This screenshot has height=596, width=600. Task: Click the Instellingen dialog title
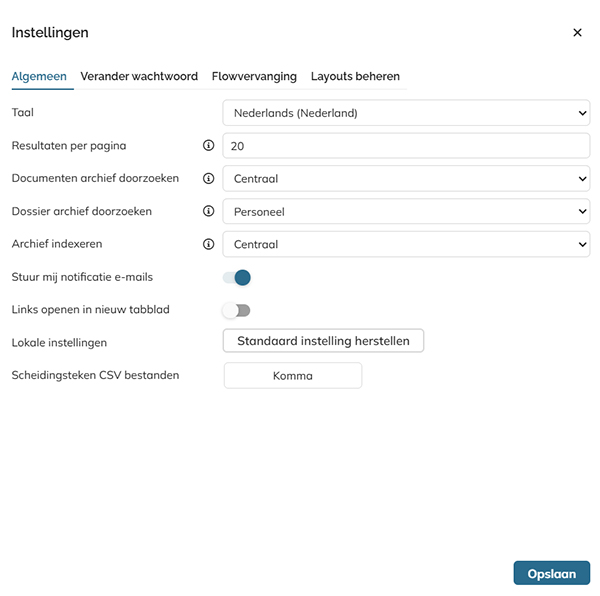point(50,33)
